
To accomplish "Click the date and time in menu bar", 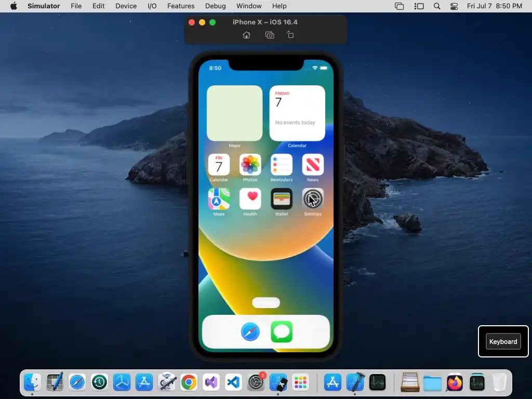I will click(495, 6).
